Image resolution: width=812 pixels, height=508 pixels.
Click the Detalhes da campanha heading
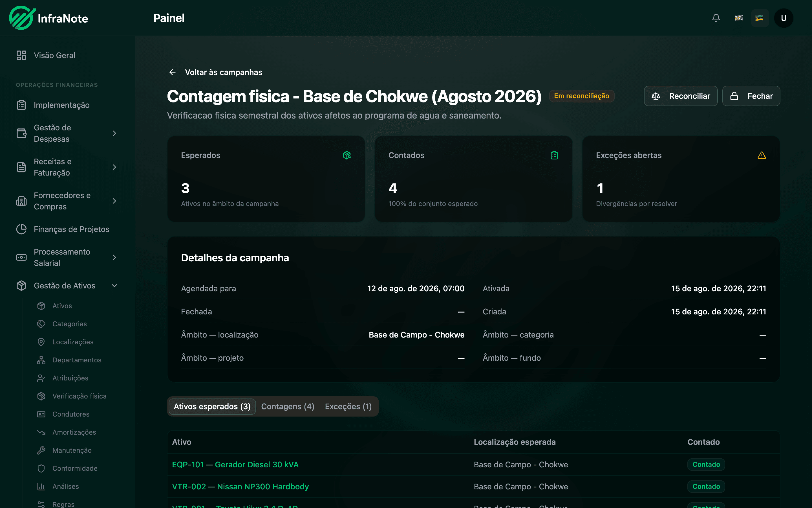(x=235, y=258)
